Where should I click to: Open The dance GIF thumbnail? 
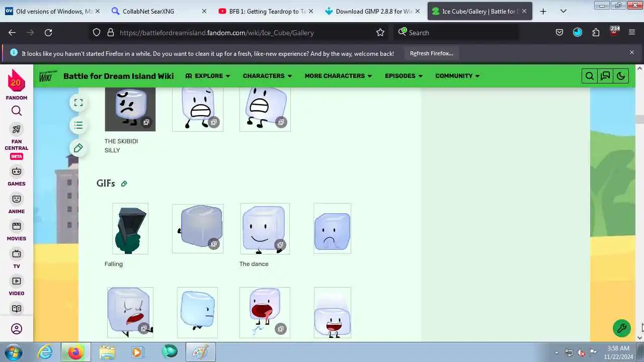265,229
